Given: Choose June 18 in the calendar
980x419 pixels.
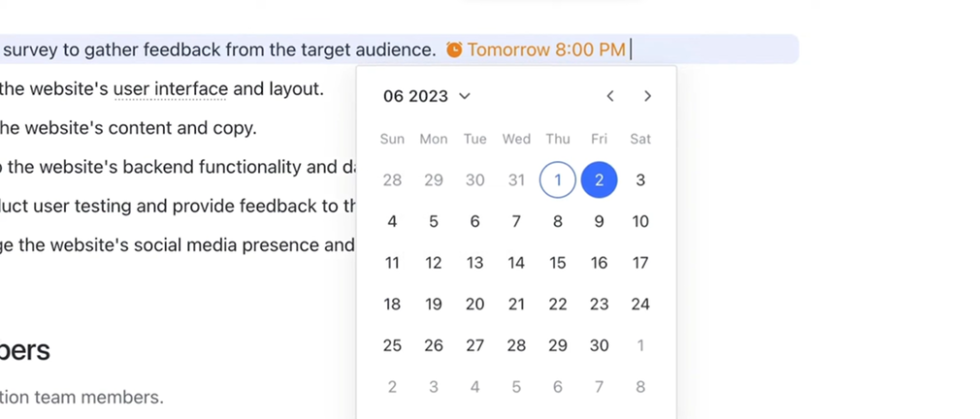Looking at the screenshot, I should pyautogui.click(x=392, y=305).
